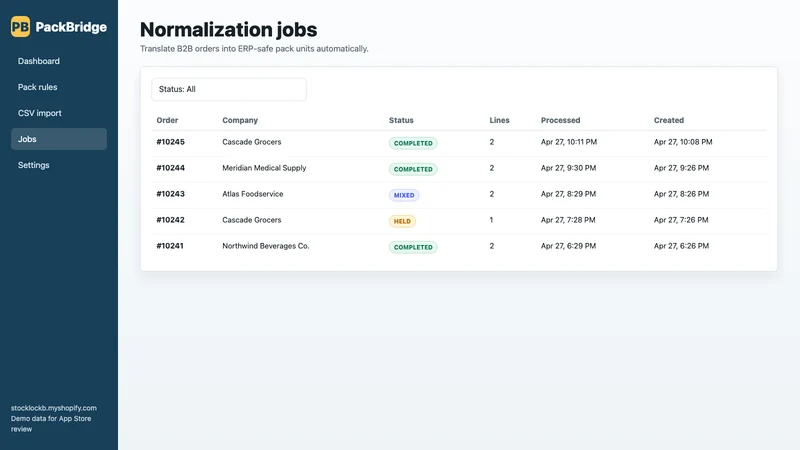This screenshot has height=450, width=800.
Task: Click Cascade Grocers in order #10245 row
Action: pyautogui.click(x=252, y=142)
